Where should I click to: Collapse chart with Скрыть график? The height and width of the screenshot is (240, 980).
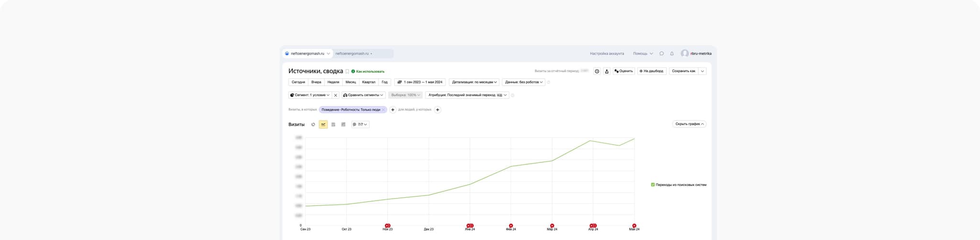point(689,124)
